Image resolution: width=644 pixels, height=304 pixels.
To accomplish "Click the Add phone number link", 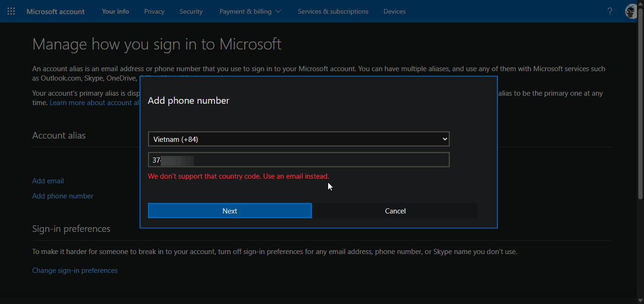I will 63,196.
